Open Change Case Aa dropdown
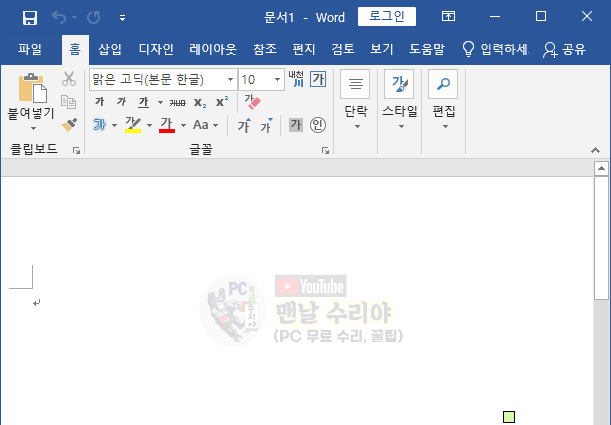 tap(205, 125)
